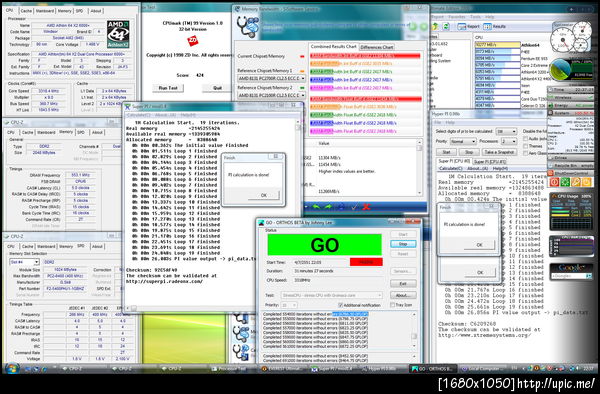This screenshot has width=600, height=394.
Task: Click the scrollbar of Orthos upper log pane
Action: pyautogui.click(x=414, y=330)
